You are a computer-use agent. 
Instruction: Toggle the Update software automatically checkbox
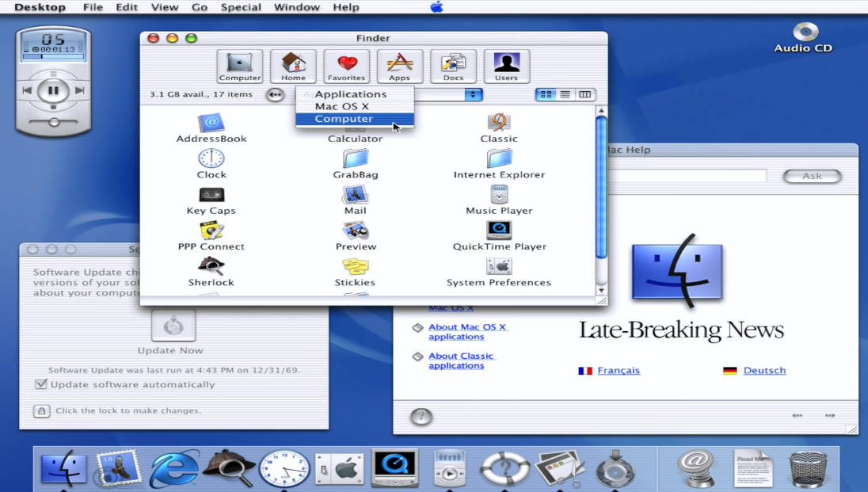tap(41, 384)
